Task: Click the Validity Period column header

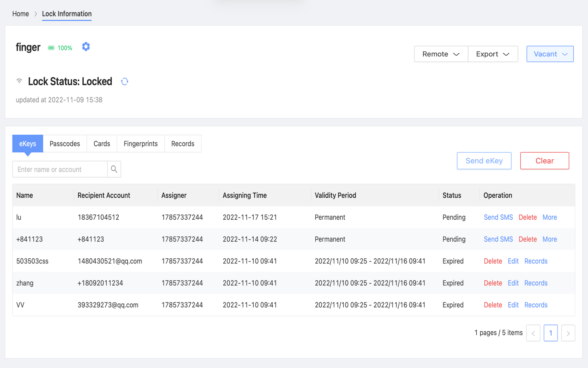Action: click(335, 195)
